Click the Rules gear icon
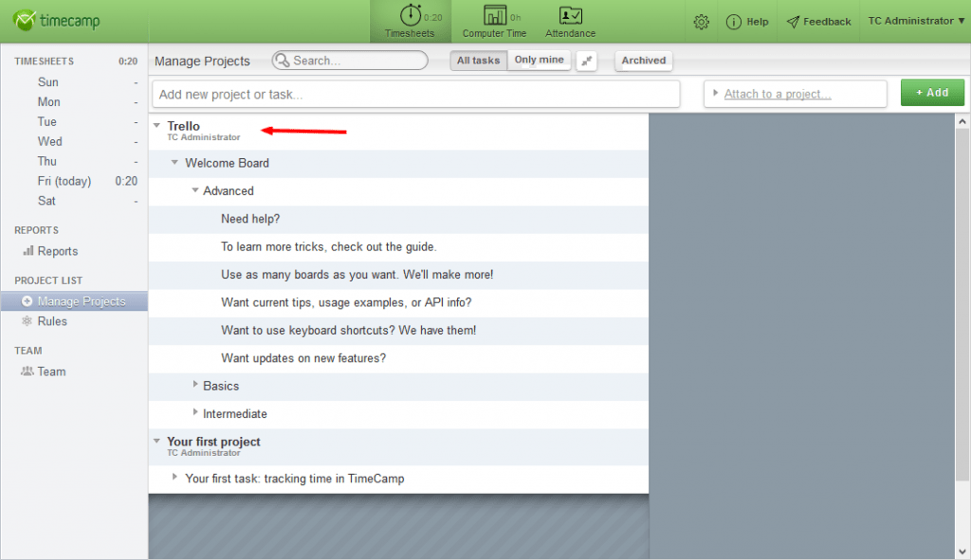The height and width of the screenshot is (560, 971). click(27, 321)
